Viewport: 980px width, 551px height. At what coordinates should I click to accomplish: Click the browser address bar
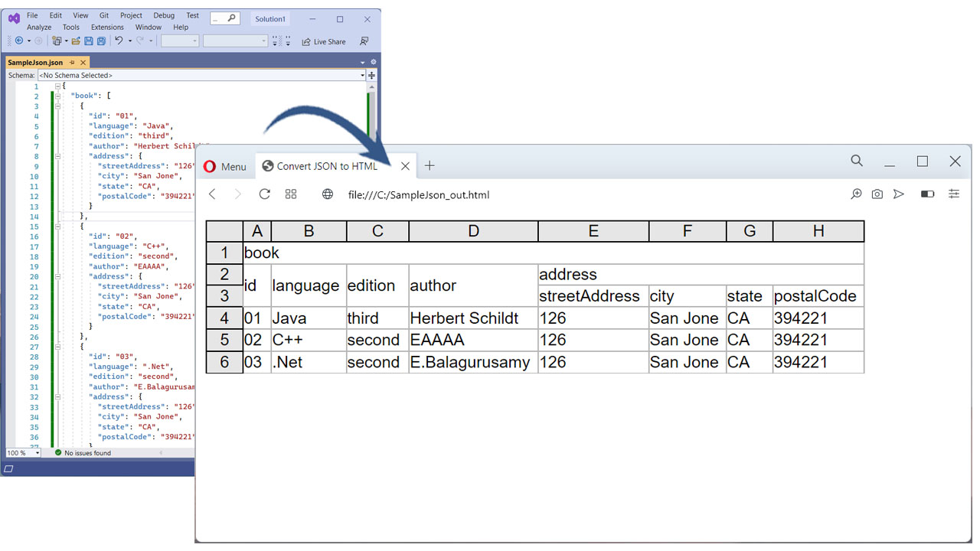(459, 194)
